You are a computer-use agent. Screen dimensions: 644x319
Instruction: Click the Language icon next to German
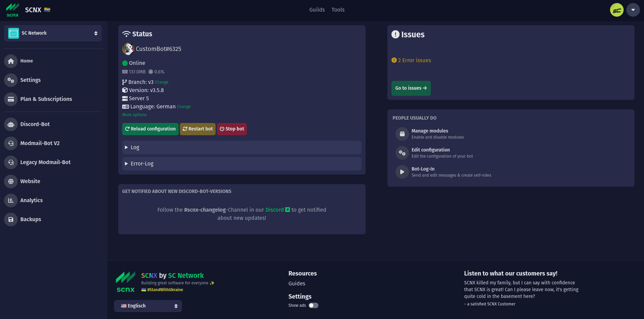pyautogui.click(x=126, y=107)
